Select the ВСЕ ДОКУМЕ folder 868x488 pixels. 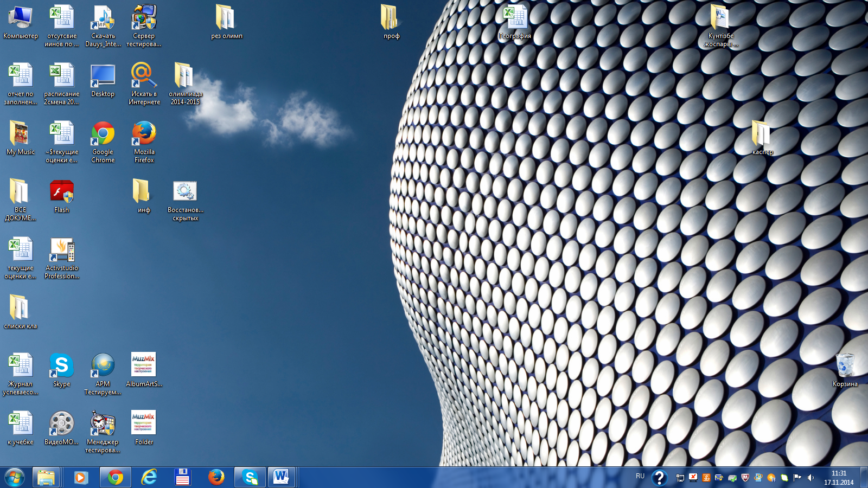21,200
